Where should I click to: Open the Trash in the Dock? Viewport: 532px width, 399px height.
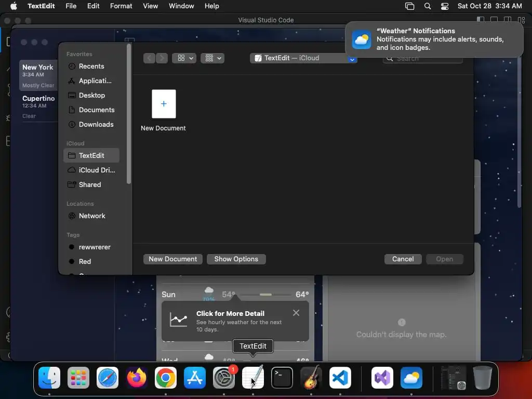483,378
